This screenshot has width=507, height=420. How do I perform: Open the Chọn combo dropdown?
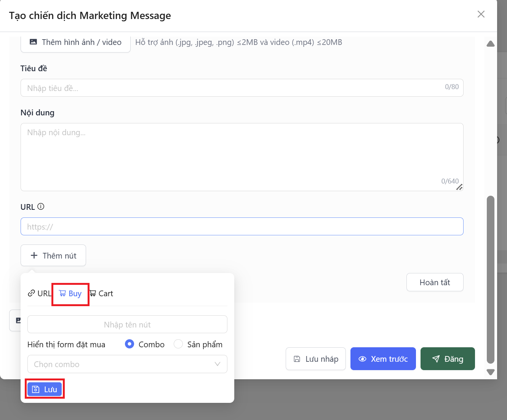(x=127, y=364)
